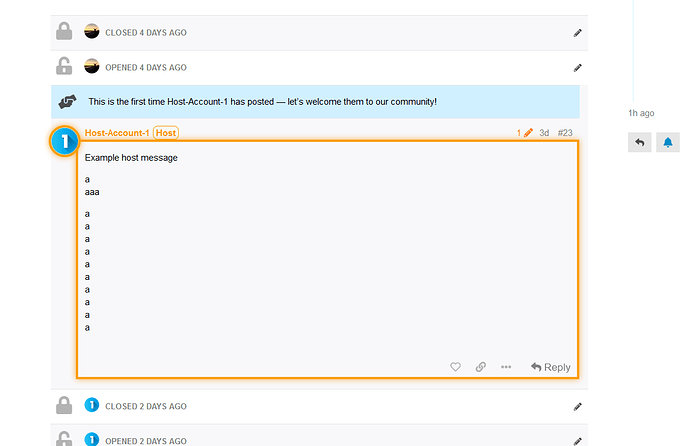This screenshot has height=446, width=690.
Task: Click 'OPENED 2 DAYS AGO' text
Action: pyautogui.click(x=146, y=441)
